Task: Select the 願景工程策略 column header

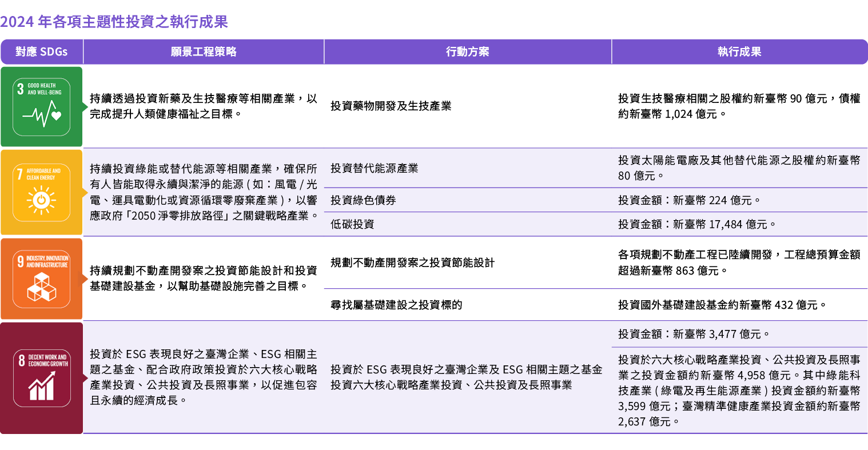Action: 204,51
